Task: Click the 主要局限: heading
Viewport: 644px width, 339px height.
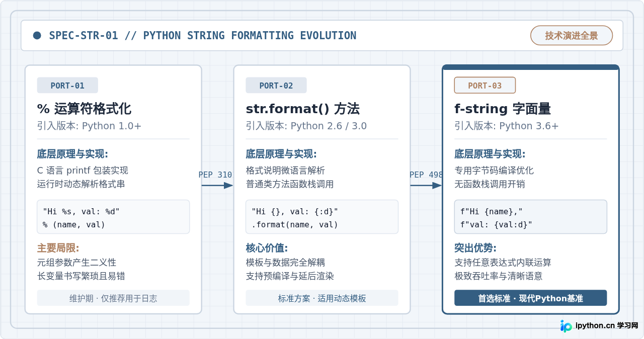Action: tap(58, 248)
